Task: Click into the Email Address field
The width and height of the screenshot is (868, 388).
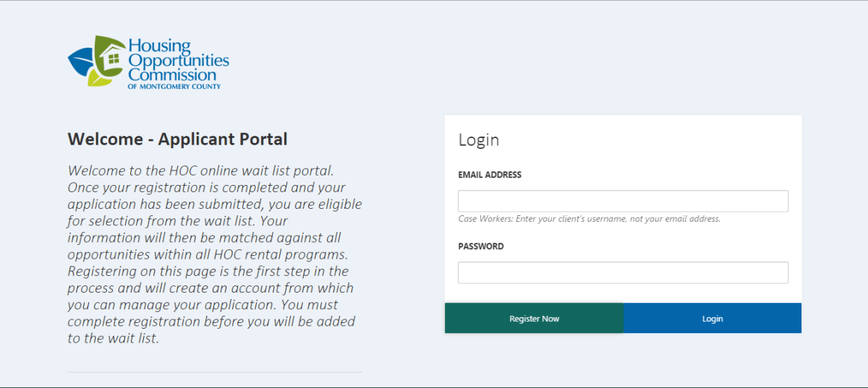Action: [x=623, y=201]
